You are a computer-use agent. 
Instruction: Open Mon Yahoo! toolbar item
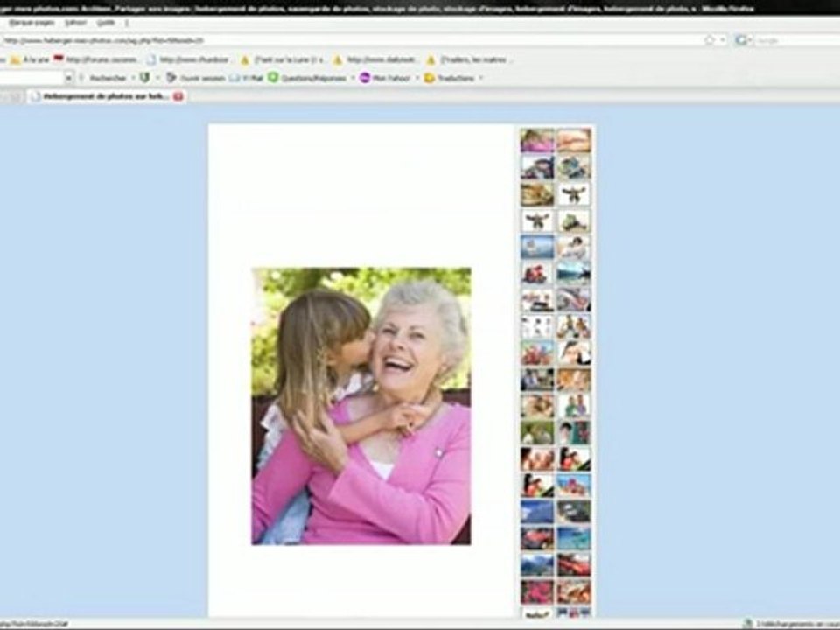[385, 78]
